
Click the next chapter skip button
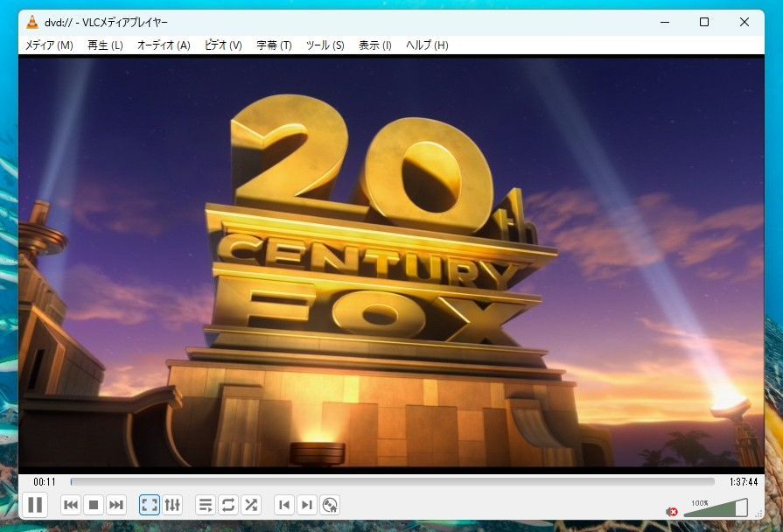[x=116, y=505]
